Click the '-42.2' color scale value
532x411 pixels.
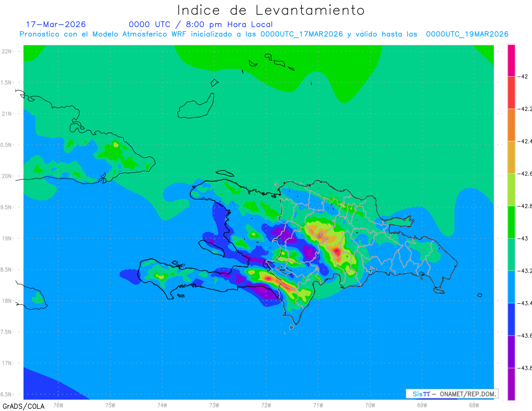525,109
